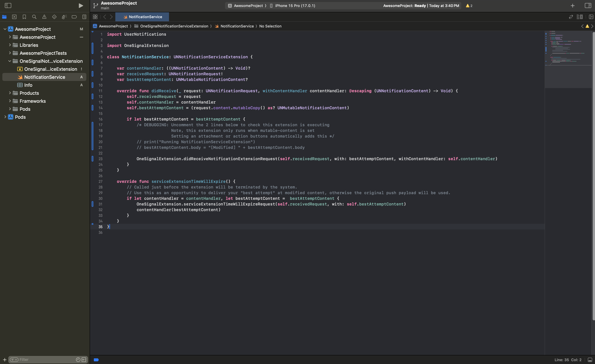Open the navigator filter options menu
Image resolution: width=595 pixels, height=364 pixels.
click(14, 360)
